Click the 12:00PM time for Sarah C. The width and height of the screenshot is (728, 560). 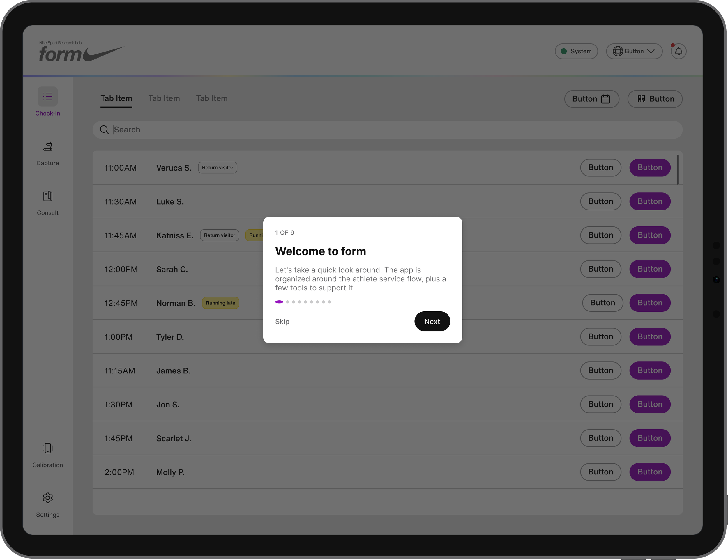pyautogui.click(x=121, y=269)
